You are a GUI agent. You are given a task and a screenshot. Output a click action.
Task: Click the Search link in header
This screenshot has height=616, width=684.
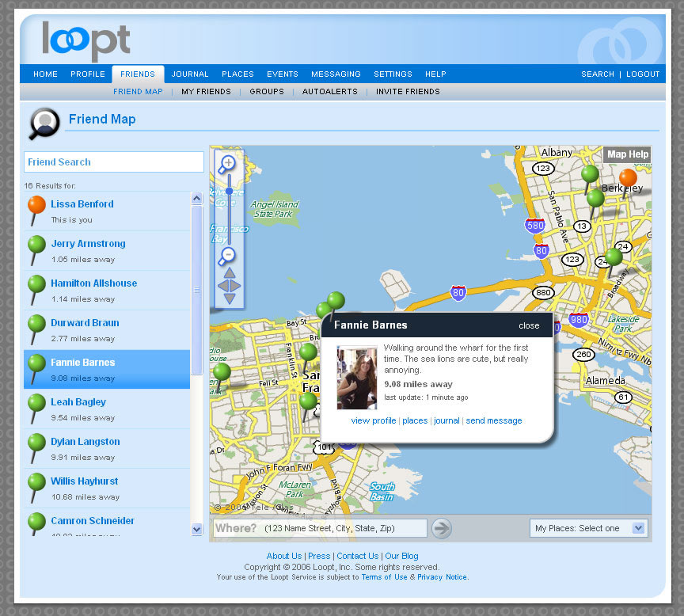(597, 74)
